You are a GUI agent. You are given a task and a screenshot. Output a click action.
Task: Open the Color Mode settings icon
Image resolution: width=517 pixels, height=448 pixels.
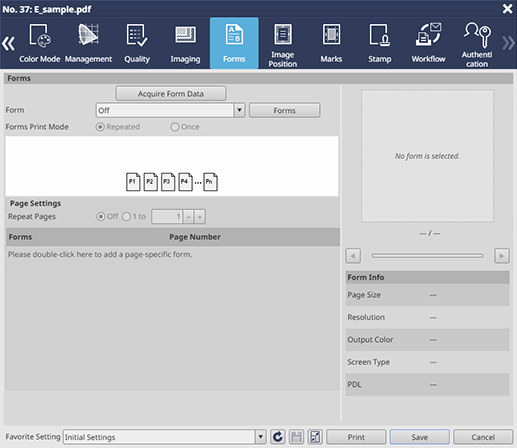click(x=40, y=35)
